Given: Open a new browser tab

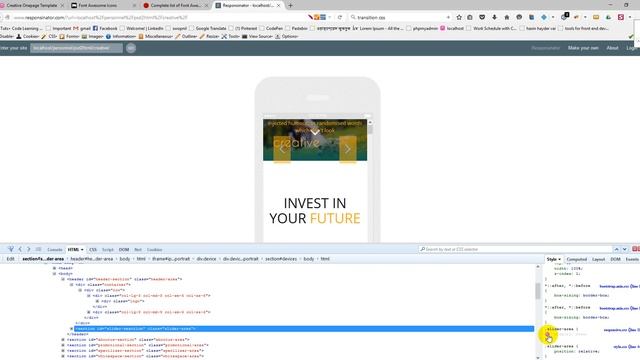Looking at the screenshot, I should click(290, 6).
